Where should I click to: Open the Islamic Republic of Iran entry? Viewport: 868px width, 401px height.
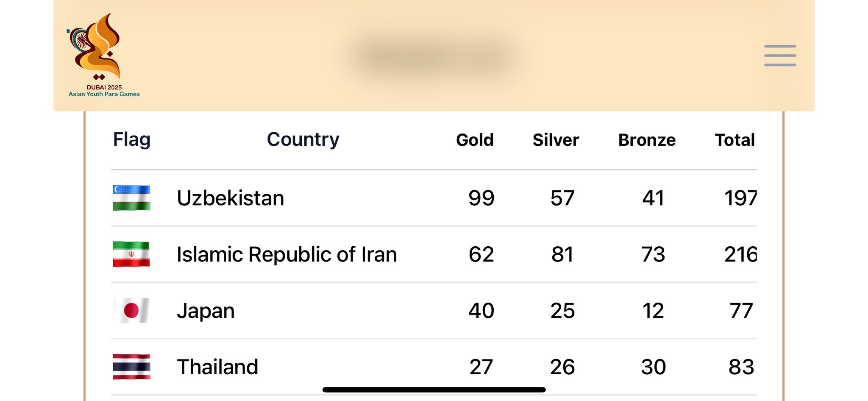[x=287, y=254]
